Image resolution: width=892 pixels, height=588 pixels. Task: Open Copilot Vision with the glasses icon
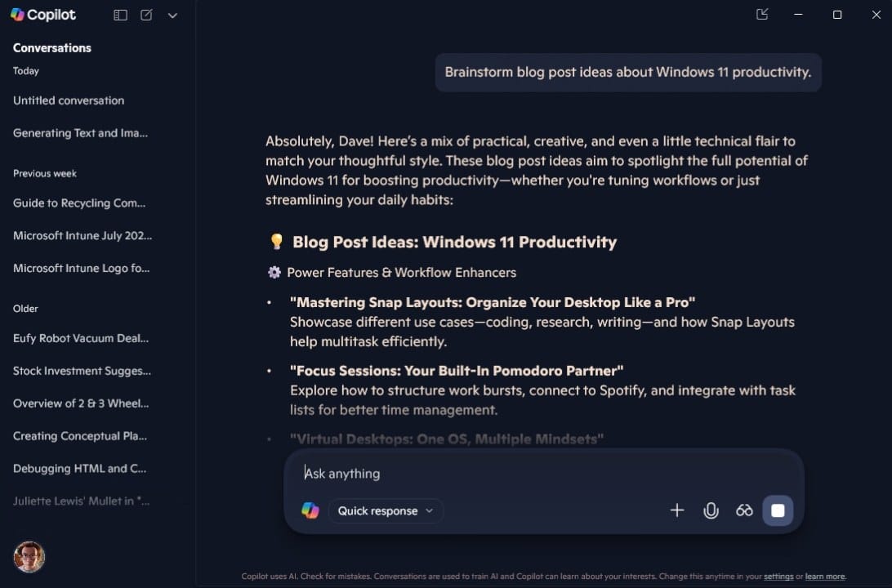click(x=744, y=510)
